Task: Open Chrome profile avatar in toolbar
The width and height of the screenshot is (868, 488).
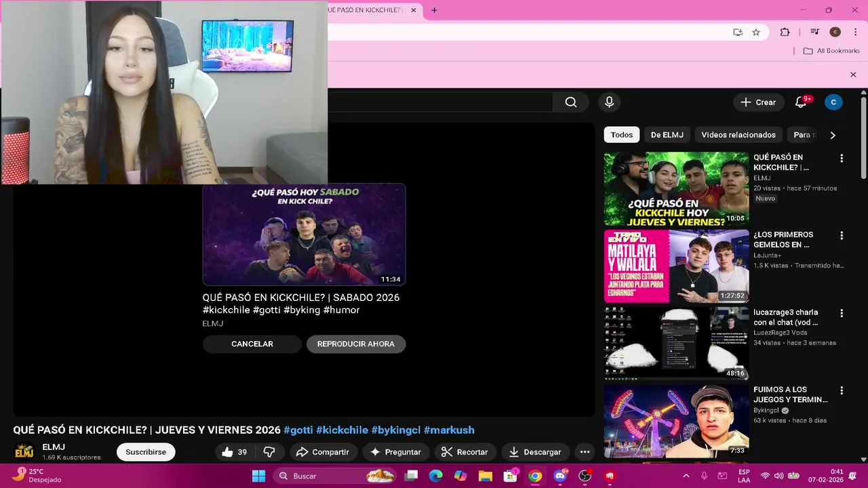Action: click(835, 32)
